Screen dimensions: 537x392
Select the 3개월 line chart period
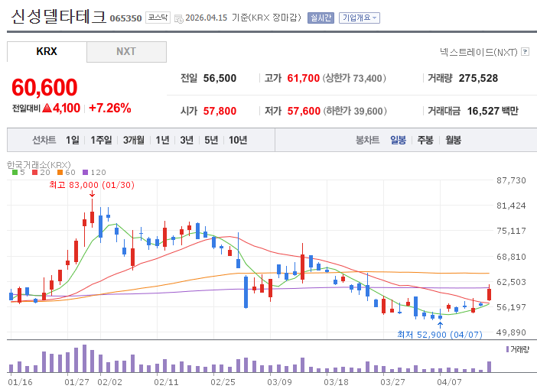(134, 140)
